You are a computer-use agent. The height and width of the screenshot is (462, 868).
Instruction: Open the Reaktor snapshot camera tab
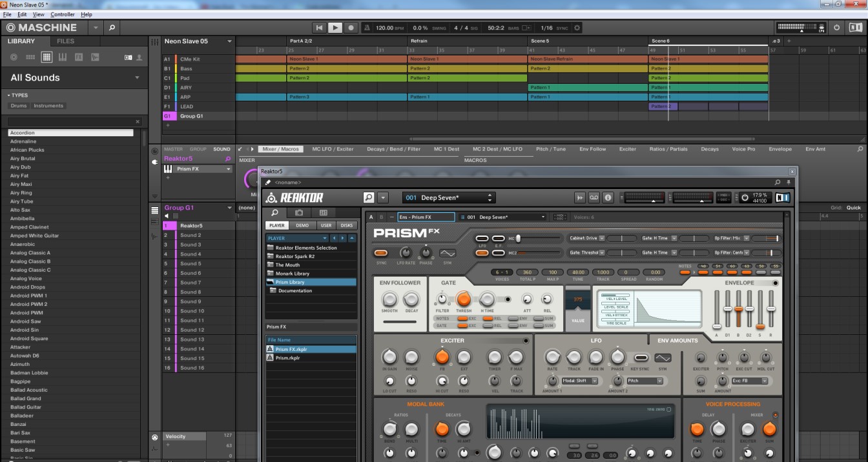(x=299, y=212)
